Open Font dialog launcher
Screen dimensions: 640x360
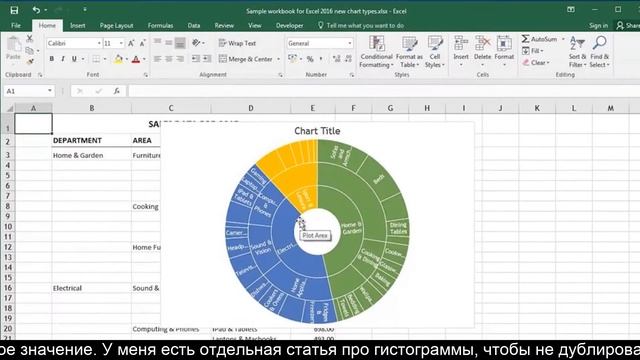point(146,75)
